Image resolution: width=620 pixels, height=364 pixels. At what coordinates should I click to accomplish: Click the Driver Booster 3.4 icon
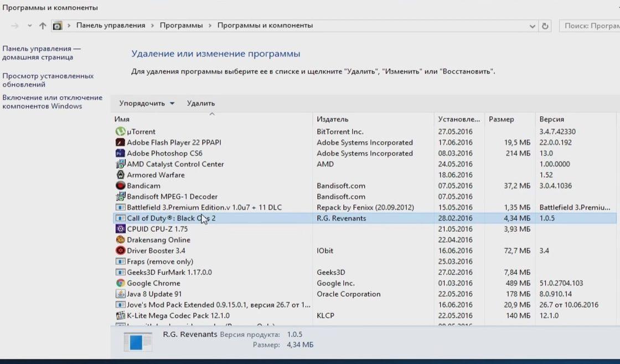[x=120, y=251]
